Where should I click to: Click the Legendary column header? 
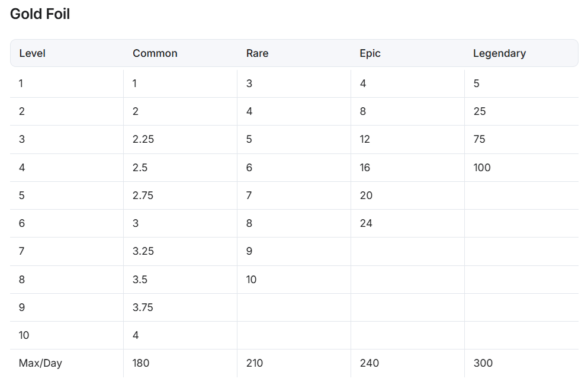tap(499, 53)
